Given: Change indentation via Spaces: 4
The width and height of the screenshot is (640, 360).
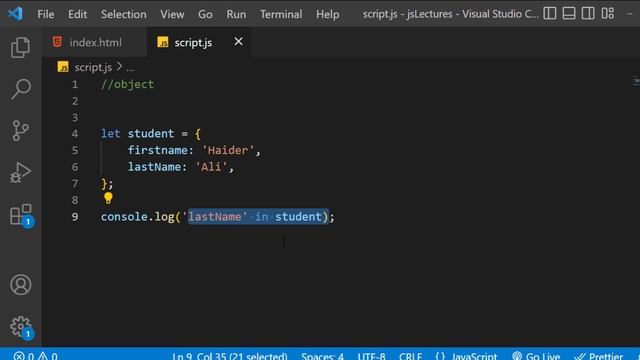Looking at the screenshot, I should [322, 356].
